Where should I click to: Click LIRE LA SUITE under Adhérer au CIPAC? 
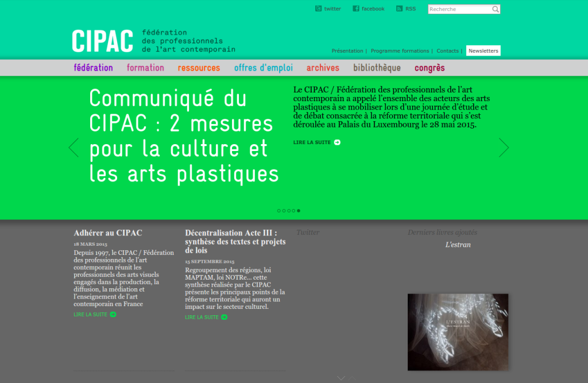90,314
